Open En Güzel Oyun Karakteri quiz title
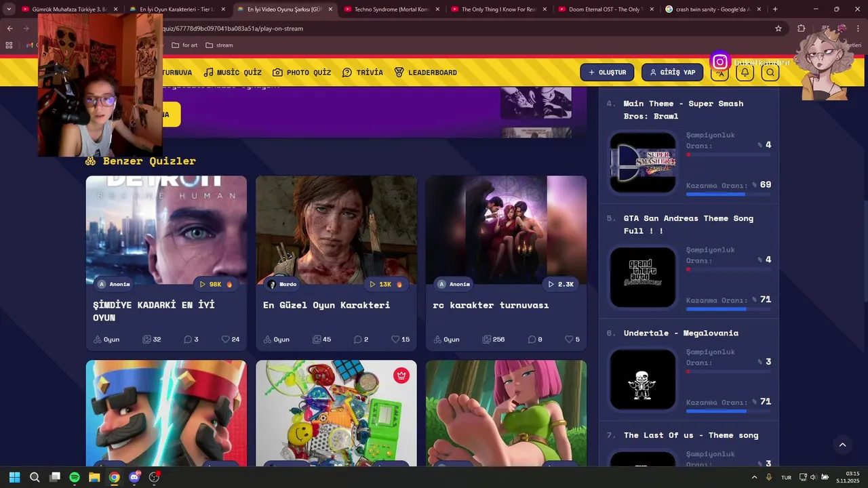The width and height of the screenshot is (868, 488). (x=326, y=305)
